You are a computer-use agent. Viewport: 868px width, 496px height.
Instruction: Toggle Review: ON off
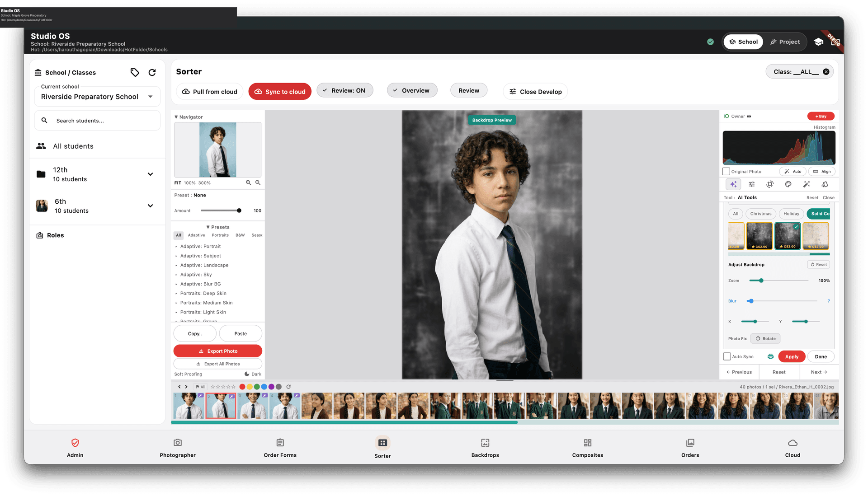pyautogui.click(x=345, y=90)
